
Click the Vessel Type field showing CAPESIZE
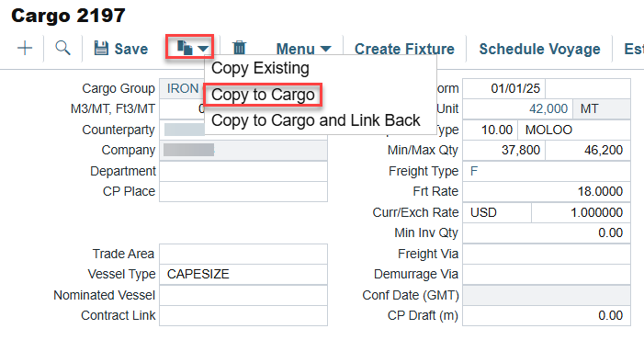[x=243, y=274]
